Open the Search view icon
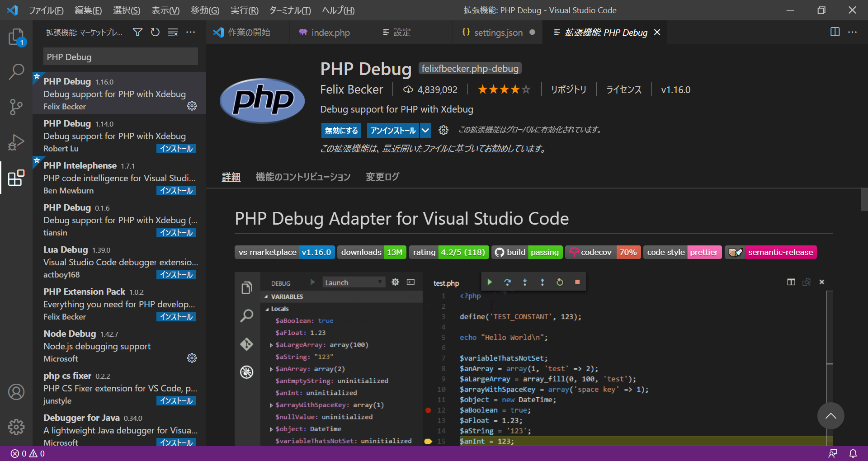 pos(17,71)
